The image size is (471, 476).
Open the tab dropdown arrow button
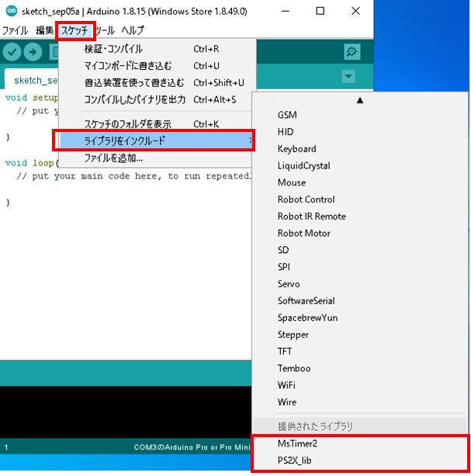click(x=348, y=76)
